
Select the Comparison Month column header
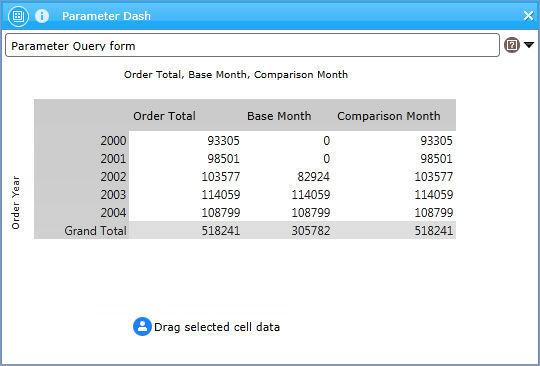388,116
